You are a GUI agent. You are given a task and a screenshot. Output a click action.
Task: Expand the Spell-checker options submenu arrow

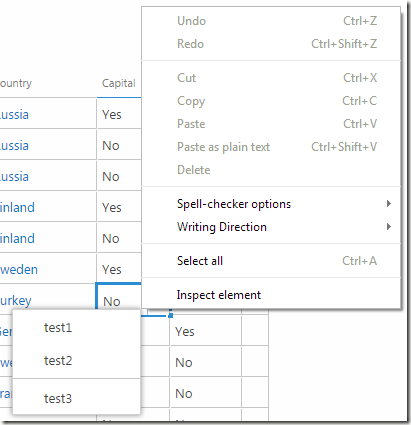click(388, 204)
